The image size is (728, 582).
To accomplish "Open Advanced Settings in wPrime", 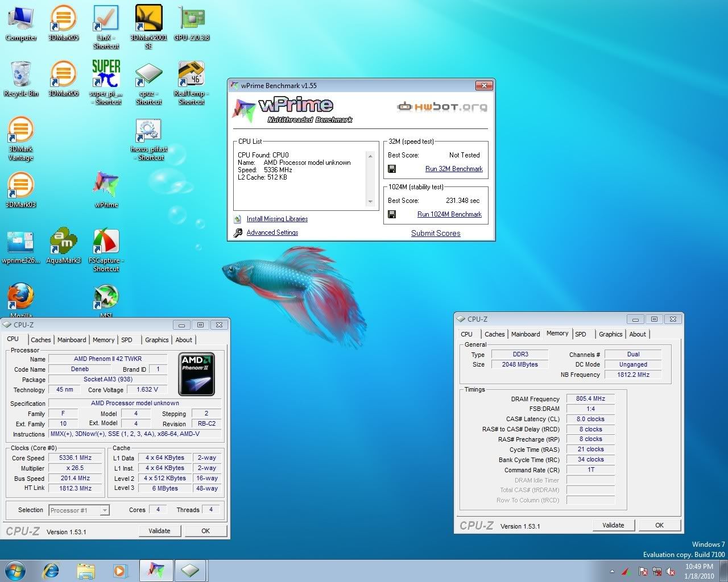I will pos(272,232).
